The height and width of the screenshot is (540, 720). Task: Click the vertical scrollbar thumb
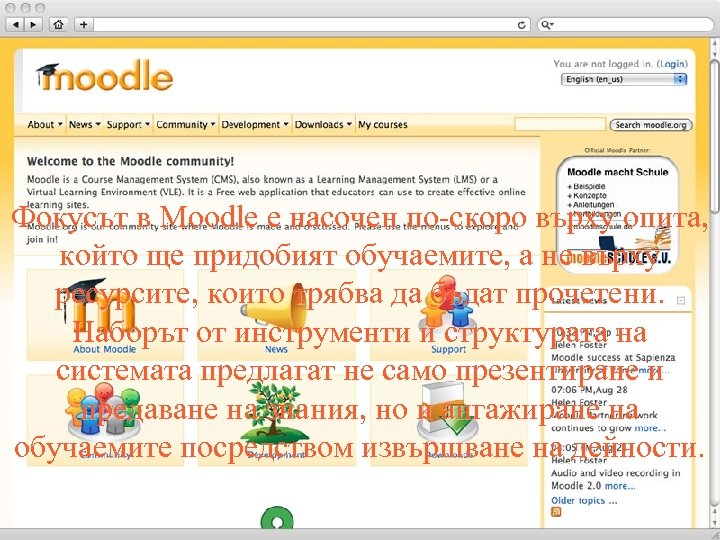coord(714,138)
